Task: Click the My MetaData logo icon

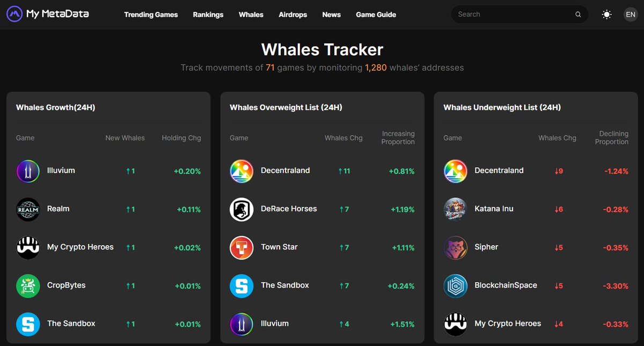Action: 14,14
